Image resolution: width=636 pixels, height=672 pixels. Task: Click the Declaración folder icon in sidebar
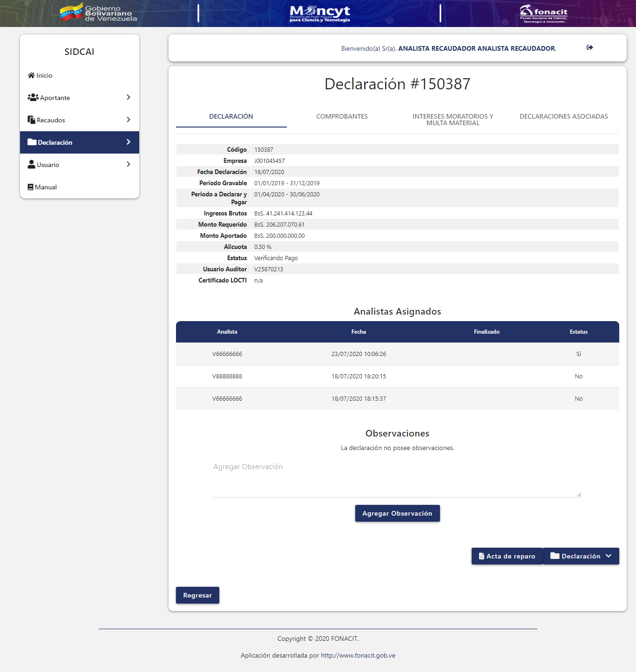tap(32, 142)
